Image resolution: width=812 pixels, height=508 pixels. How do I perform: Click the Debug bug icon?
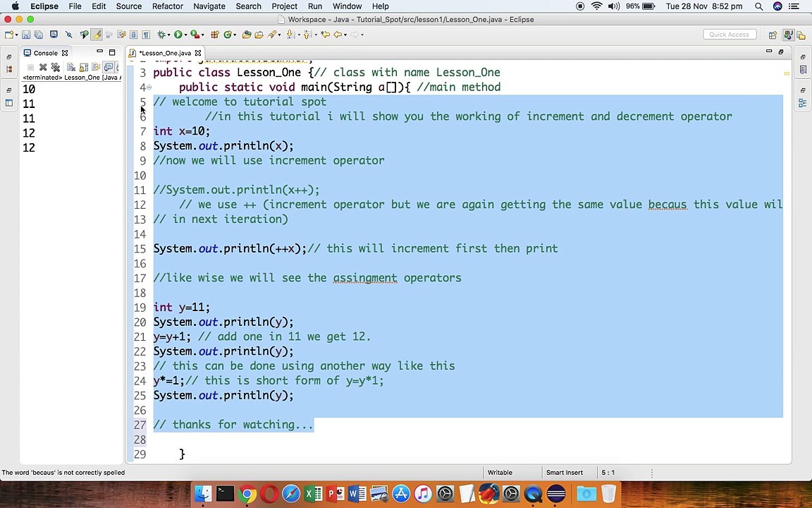[161, 35]
